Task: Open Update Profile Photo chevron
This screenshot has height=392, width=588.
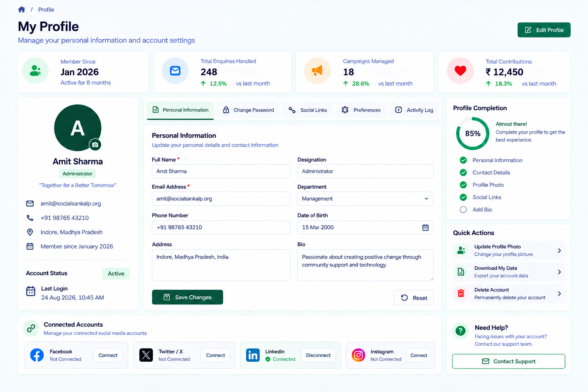Action: 559,251
